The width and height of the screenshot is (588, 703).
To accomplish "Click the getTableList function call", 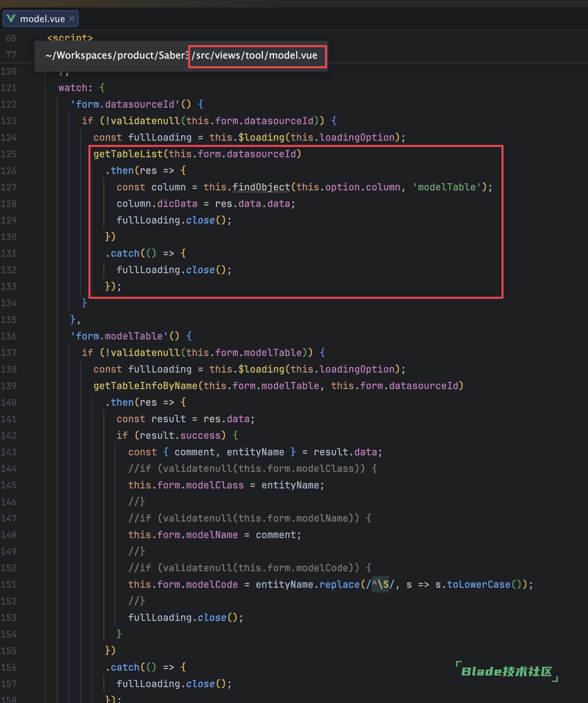I will [x=128, y=154].
